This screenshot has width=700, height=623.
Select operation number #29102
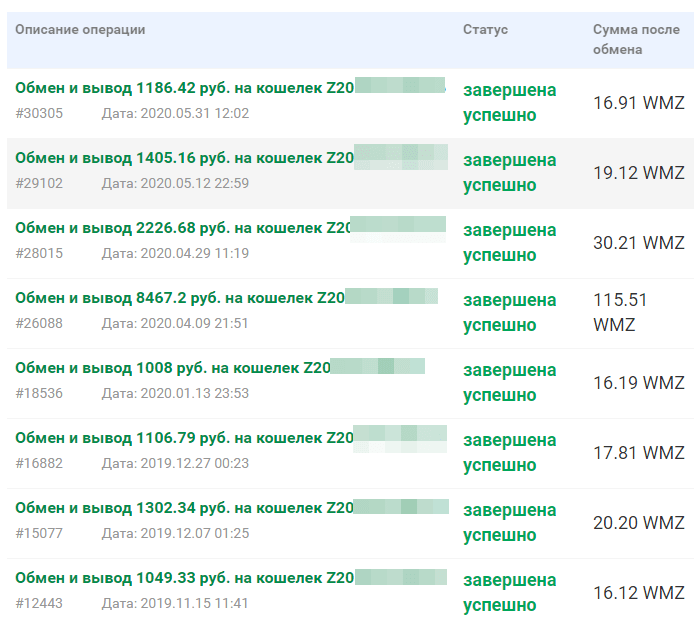pos(39,183)
